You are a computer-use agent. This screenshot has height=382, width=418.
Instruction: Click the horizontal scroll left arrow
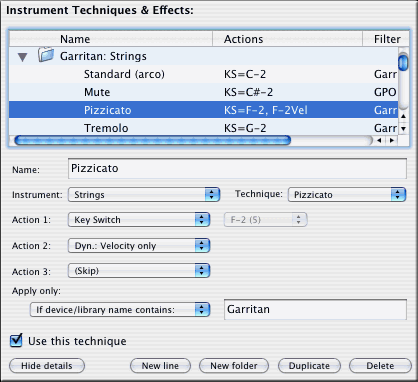click(379, 140)
